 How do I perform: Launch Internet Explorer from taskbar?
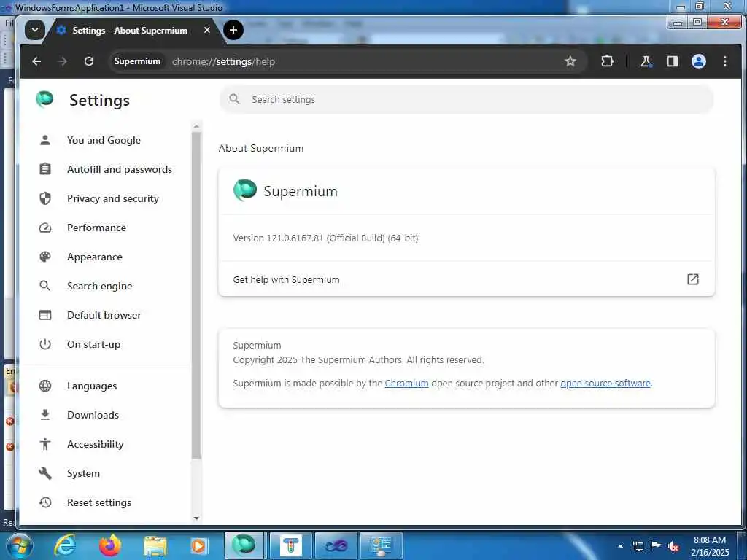[x=65, y=545]
